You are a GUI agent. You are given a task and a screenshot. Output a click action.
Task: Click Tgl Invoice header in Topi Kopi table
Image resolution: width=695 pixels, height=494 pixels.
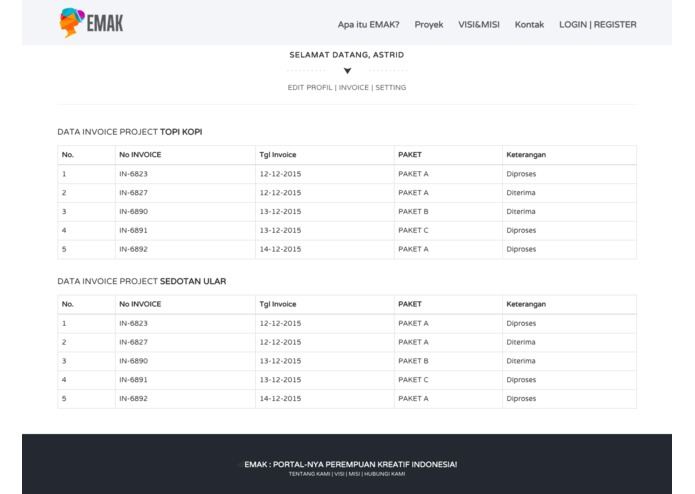pos(278,155)
